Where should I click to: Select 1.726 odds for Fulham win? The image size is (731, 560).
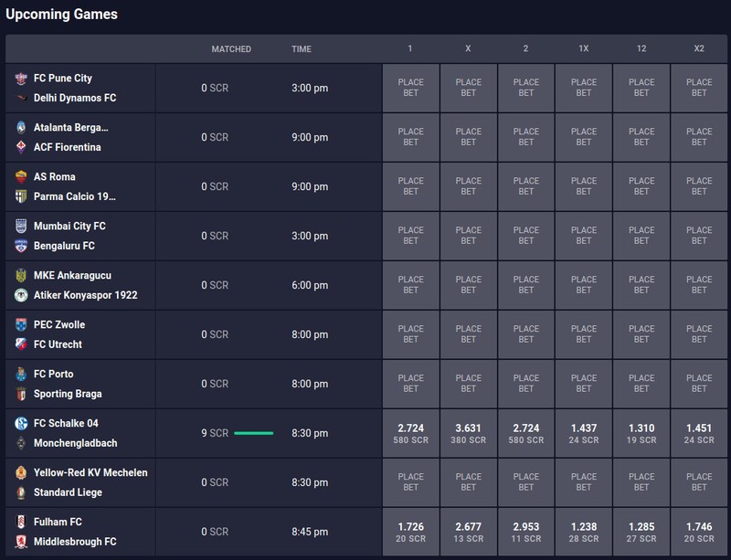(410, 532)
